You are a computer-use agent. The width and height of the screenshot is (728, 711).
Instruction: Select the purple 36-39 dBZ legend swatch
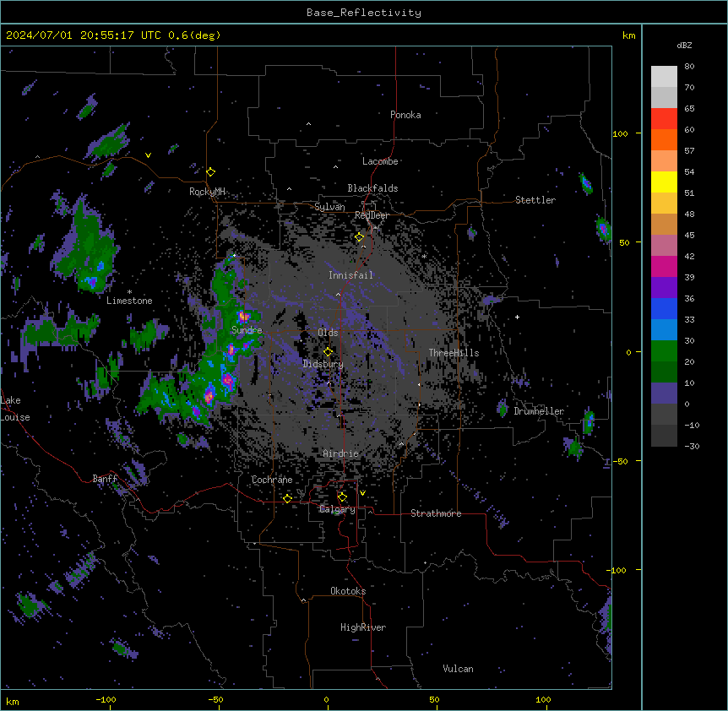pyautogui.click(x=664, y=288)
